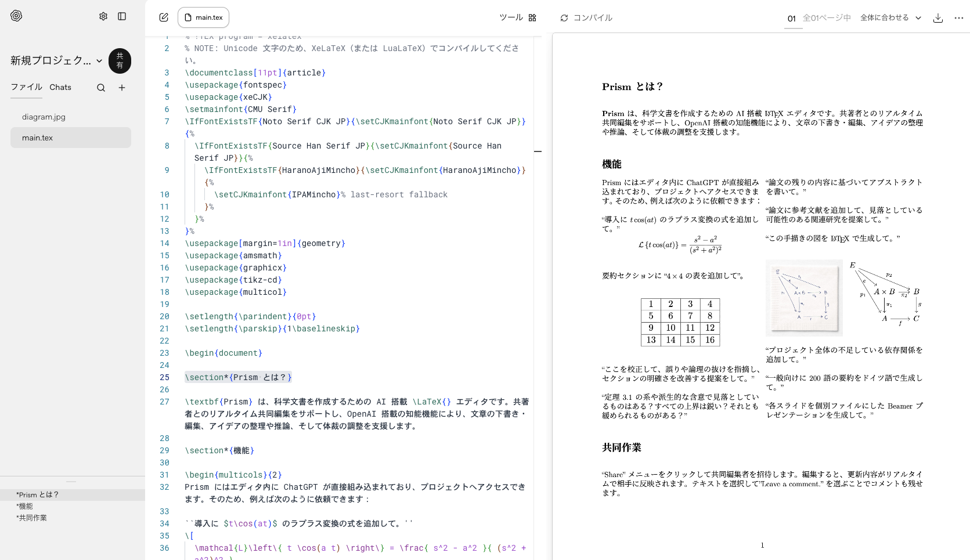Open the ツール grid icon
Screen dimensions: 970x560
(x=532, y=17)
